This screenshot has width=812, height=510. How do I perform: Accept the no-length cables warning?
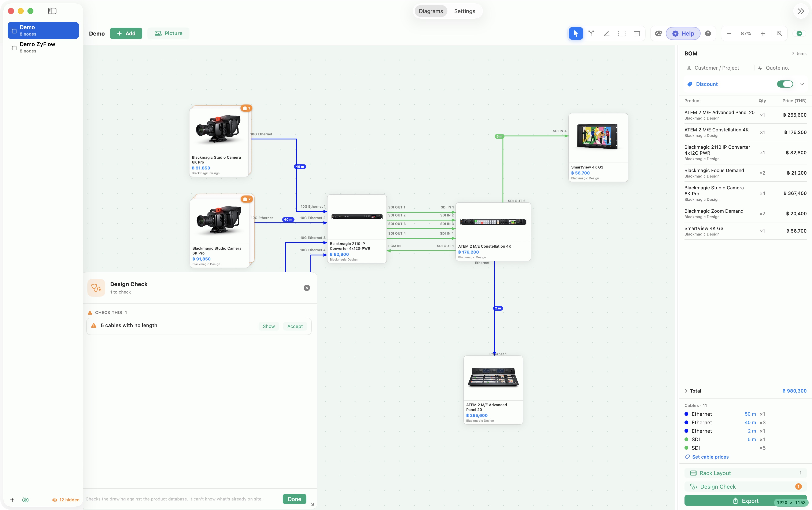(295, 326)
